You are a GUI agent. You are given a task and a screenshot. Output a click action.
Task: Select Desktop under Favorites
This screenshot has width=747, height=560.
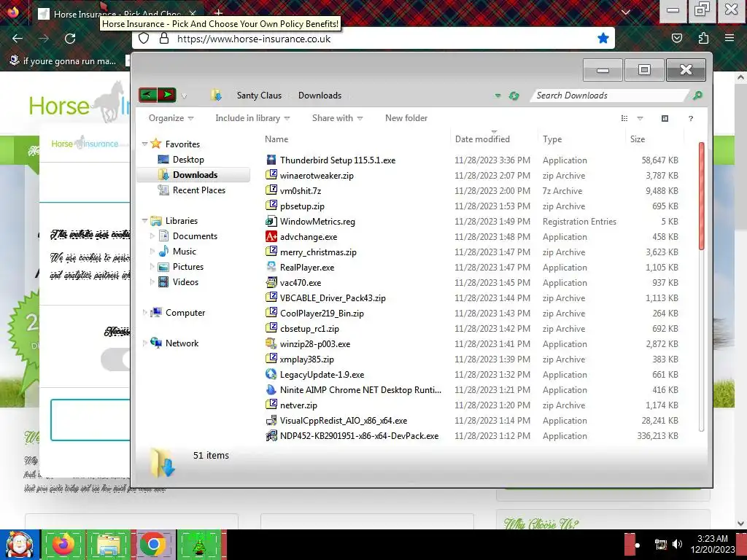[x=188, y=160]
